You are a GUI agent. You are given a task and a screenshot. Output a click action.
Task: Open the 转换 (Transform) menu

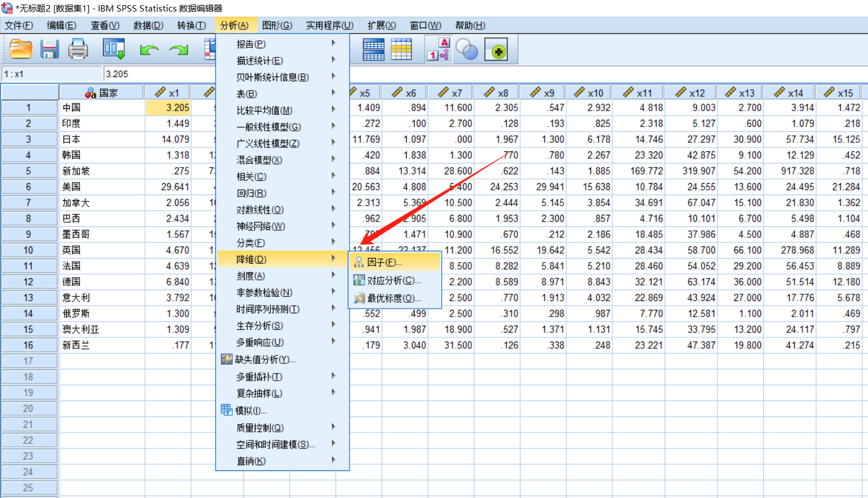coord(191,25)
